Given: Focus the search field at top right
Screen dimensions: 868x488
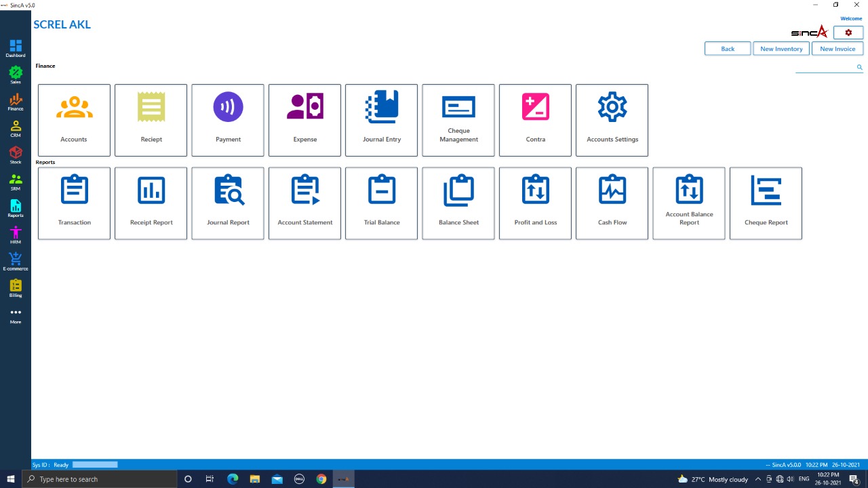Looking at the screenshot, I should click(825, 67).
